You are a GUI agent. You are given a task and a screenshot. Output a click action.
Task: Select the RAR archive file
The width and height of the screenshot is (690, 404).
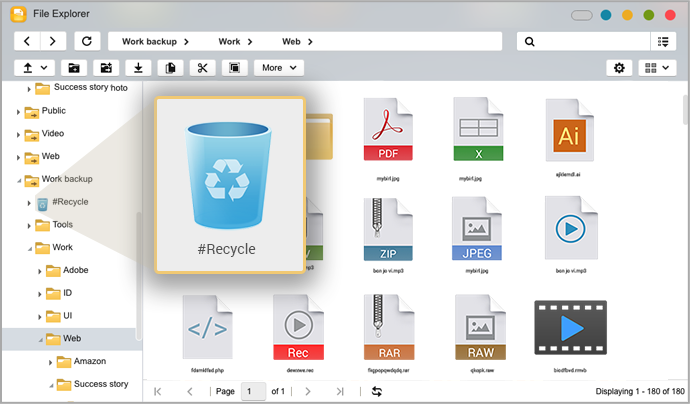(389, 327)
